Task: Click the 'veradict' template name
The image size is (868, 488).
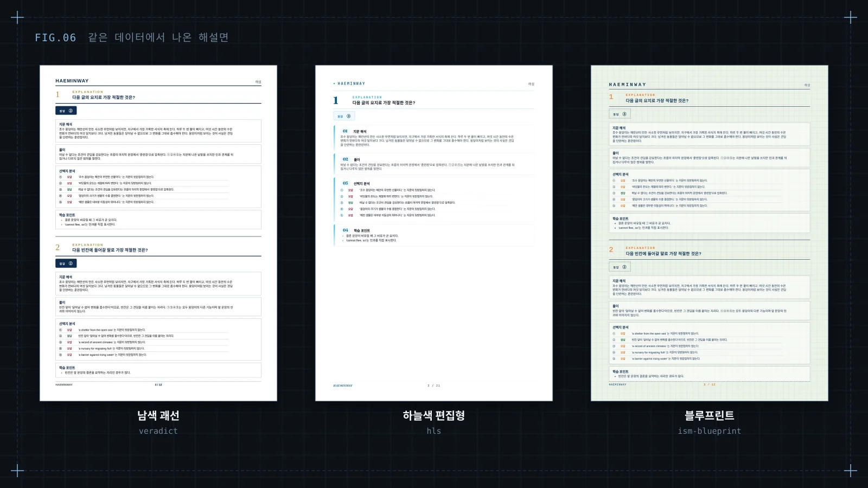Action: pyautogui.click(x=158, y=431)
